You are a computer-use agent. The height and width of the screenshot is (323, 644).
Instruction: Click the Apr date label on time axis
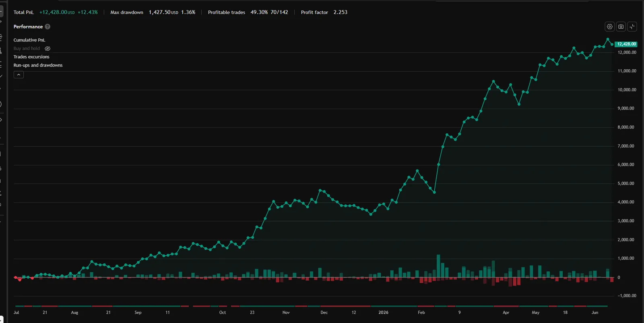tap(506, 313)
